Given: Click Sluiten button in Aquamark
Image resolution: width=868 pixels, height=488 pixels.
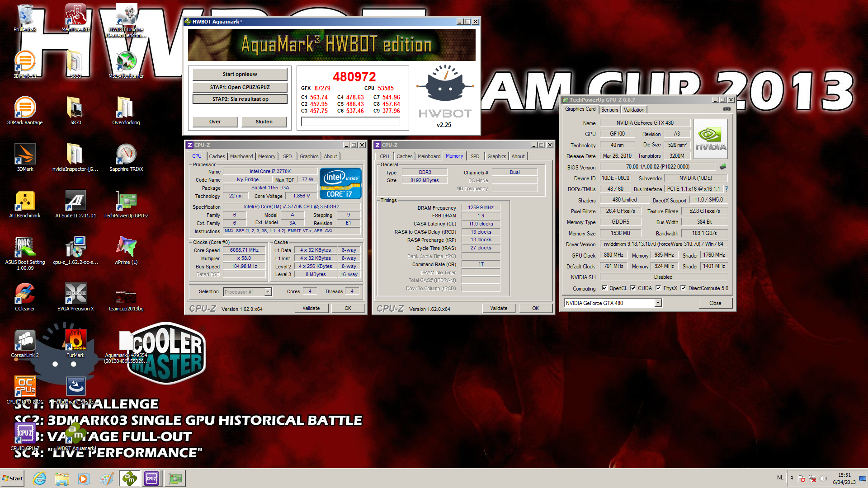Looking at the screenshot, I should pyautogui.click(x=264, y=122).
